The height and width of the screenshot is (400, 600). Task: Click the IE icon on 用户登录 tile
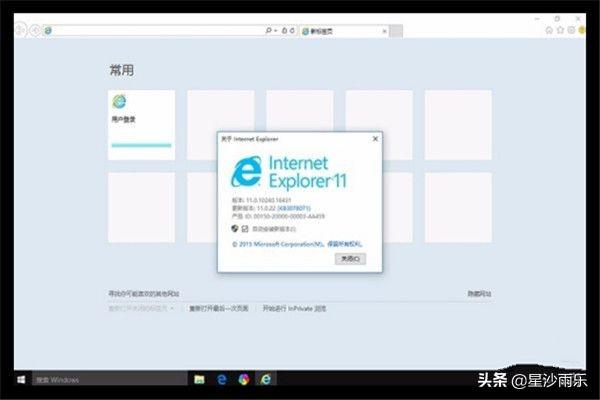pos(119,101)
